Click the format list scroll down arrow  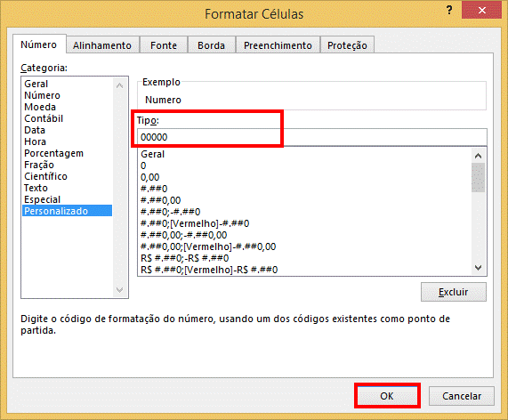click(478, 268)
